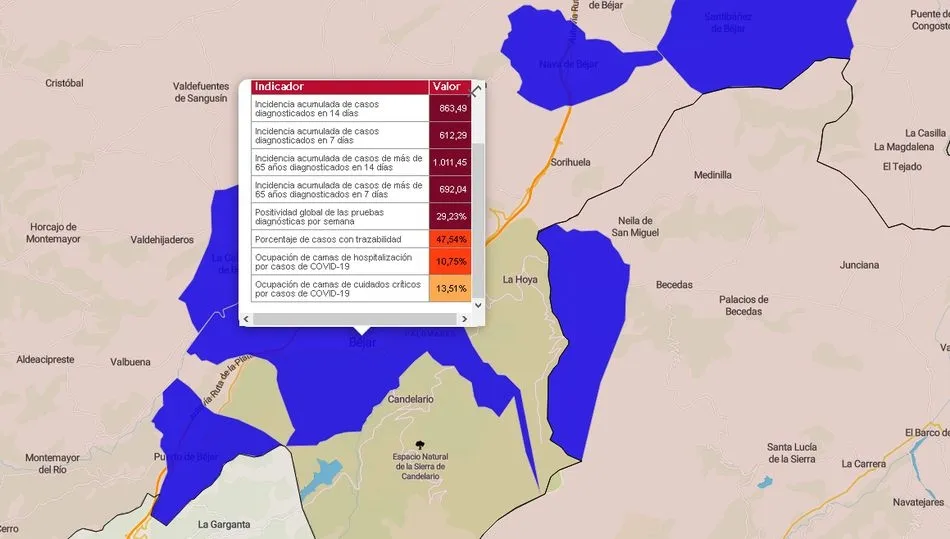Click the Indicador column header
Image resolution: width=950 pixels, height=539 pixels.
(340, 87)
